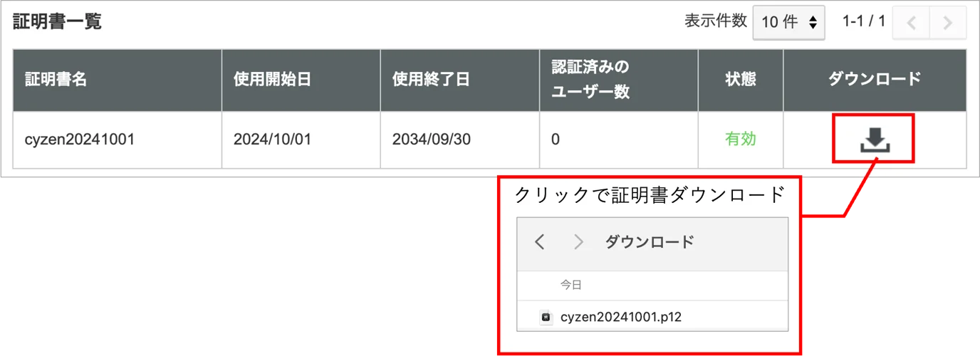This screenshot has height=356, width=980.
Task: Go to next page of certificate list
Action: pos(948,23)
